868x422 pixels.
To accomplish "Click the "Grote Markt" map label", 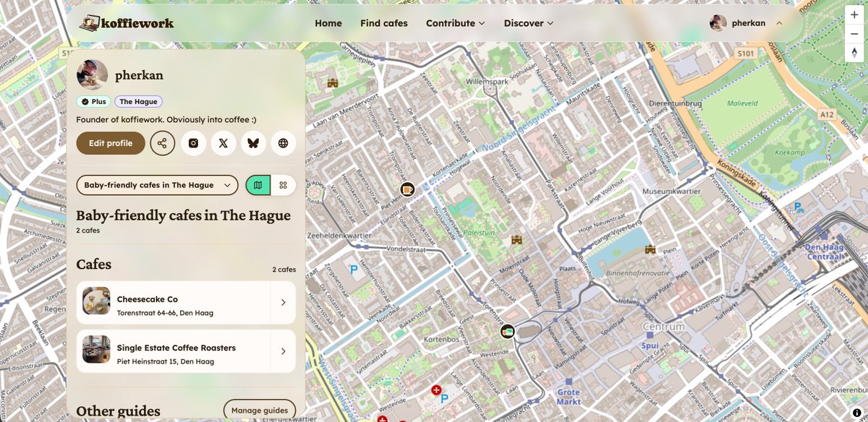I will [x=569, y=397].
